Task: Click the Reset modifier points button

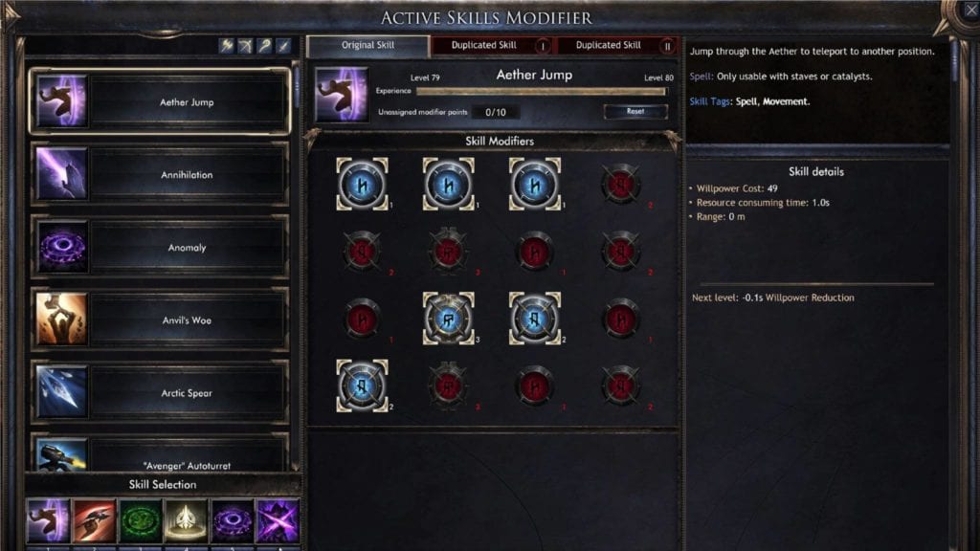Action: pos(635,111)
